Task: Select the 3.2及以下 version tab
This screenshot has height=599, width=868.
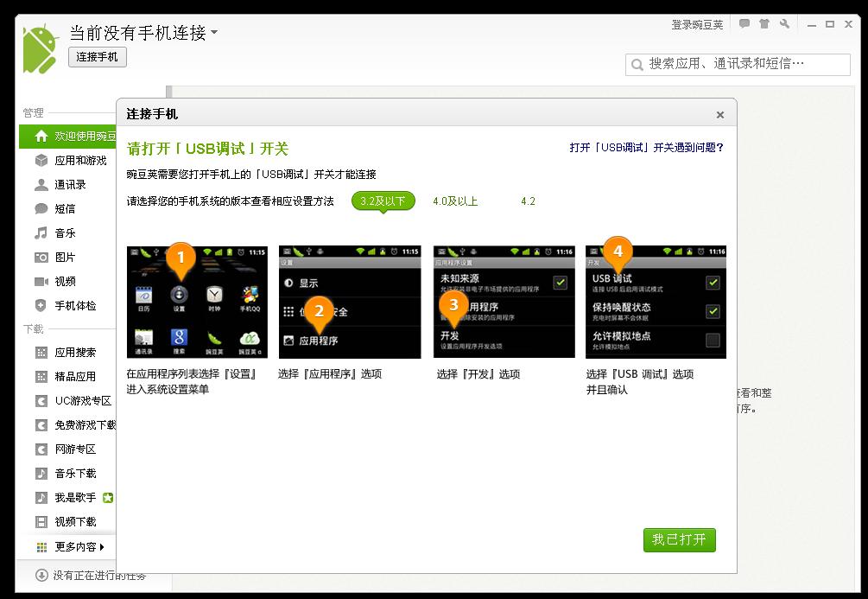Action: 383,201
